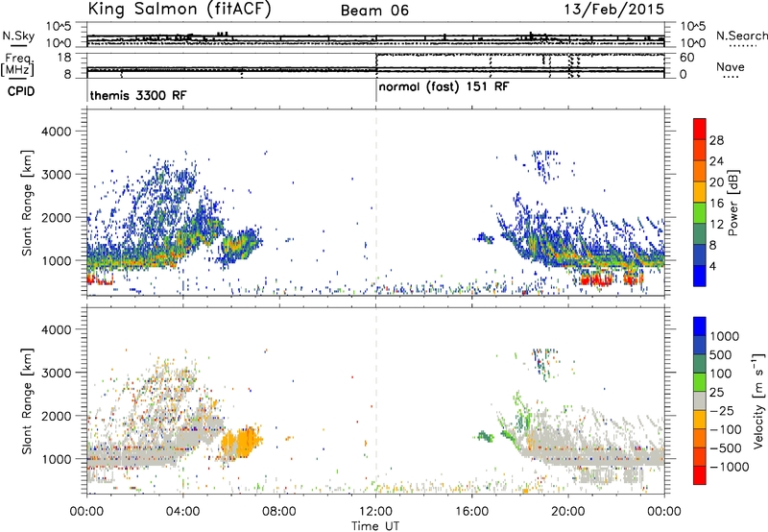This screenshot has width=768, height=532.
Task: Select the red top segment of Power colorbar
Action: coord(700,129)
